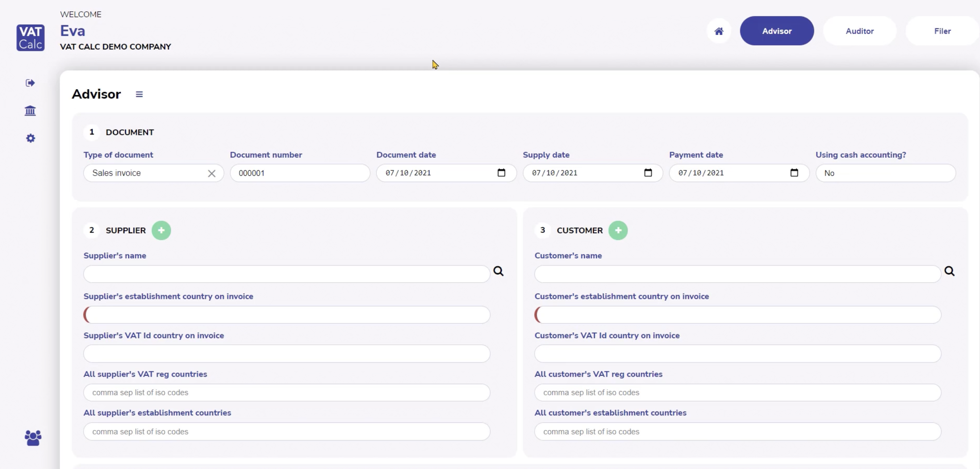Focus the Document number field
Viewport: 980px width, 469px height.
300,173
